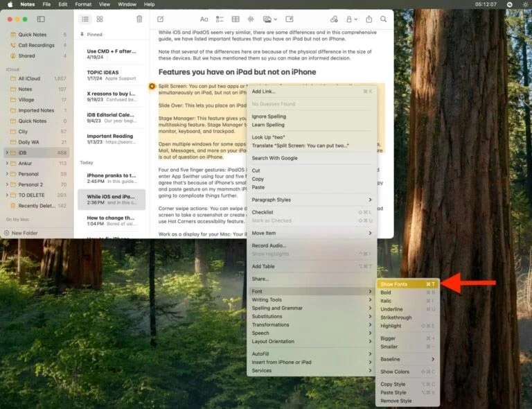The width and height of the screenshot is (532, 409).
Task: Open the Format menu in menu bar
Action: (83, 4)
